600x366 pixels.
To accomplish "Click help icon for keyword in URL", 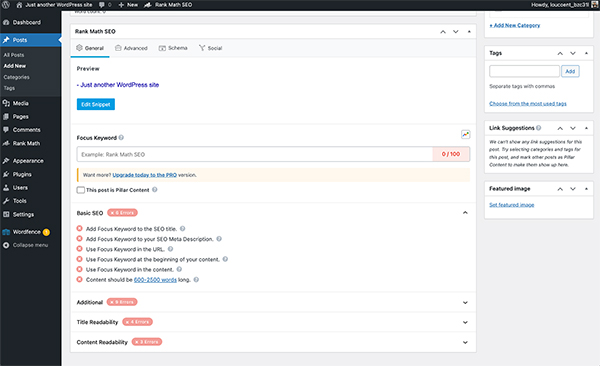I will coord(170,249).
